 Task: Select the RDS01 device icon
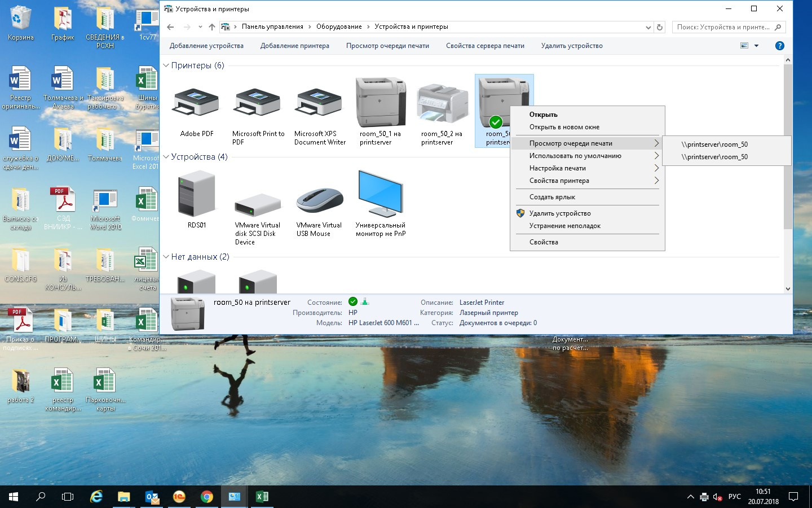tap(196, 195)
